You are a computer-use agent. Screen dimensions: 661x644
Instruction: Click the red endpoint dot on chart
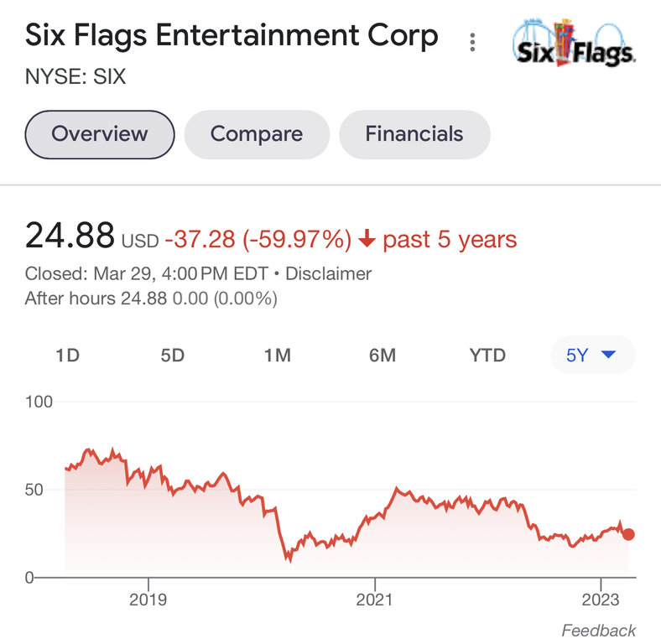pos(628,534)
